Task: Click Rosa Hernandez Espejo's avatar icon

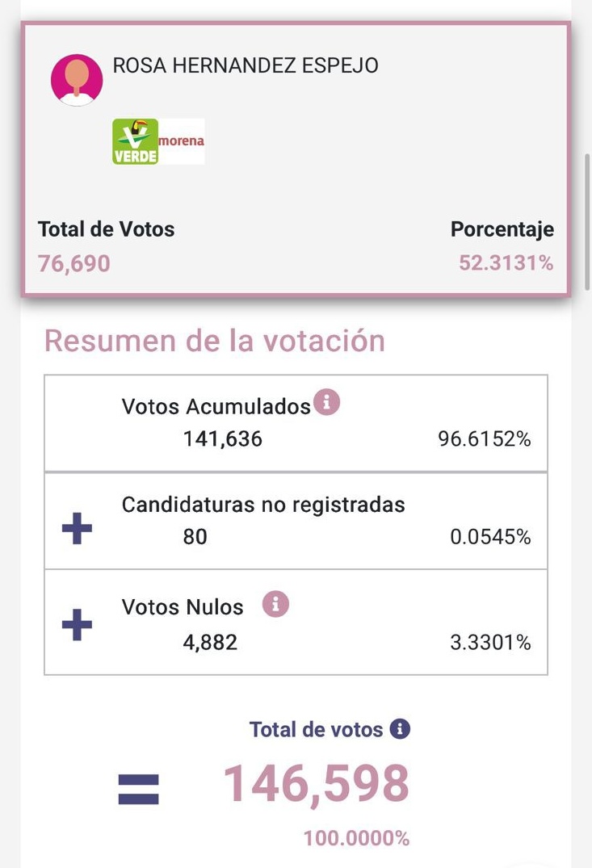Action: coord(77,80)
